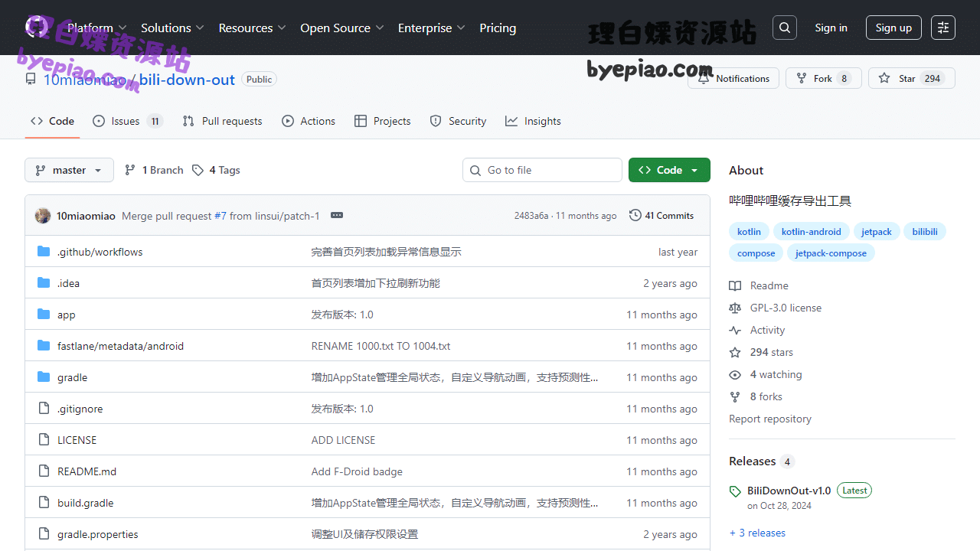The width and height of the screenshot is (980, 551).
Task: Go to the Insights tab
Action: point(533,121)
